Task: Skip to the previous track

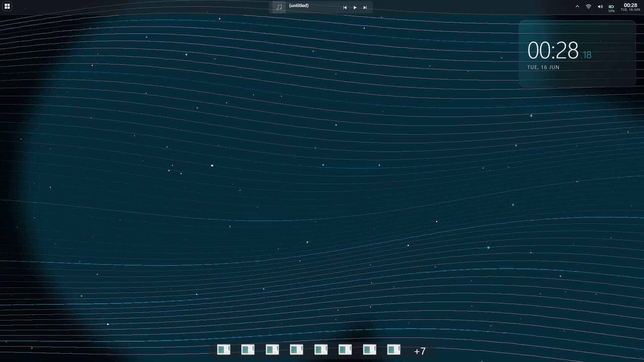Action: click(345, 7)
